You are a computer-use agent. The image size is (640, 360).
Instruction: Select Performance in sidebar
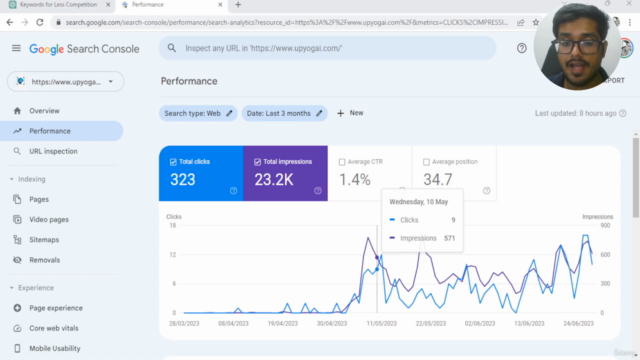61,131
